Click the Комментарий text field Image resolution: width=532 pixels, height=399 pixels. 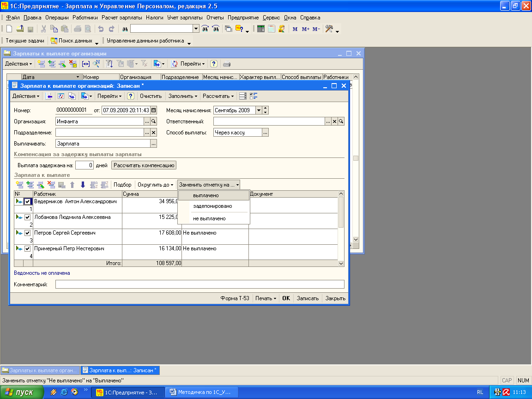(x=199, y=284)
